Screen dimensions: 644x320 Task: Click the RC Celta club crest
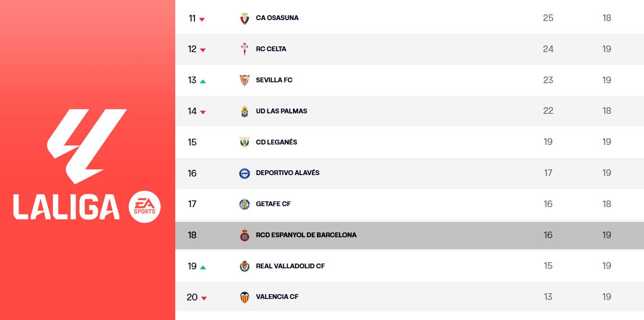[x=245, y=49]
